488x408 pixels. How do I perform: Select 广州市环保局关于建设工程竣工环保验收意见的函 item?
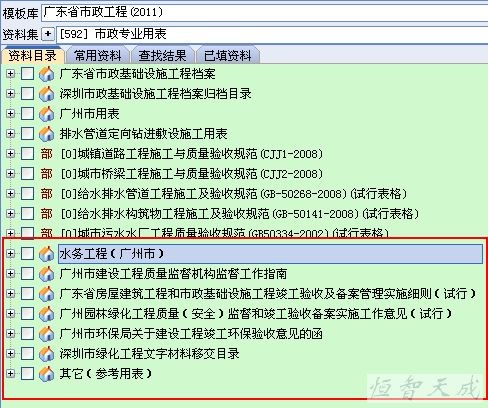pos(191,334)
